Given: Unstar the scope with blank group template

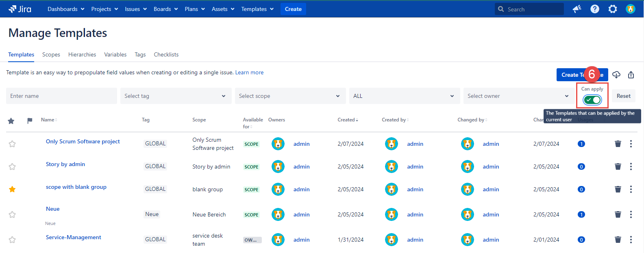Looking at the screenshot, I should tap(12, 189).
